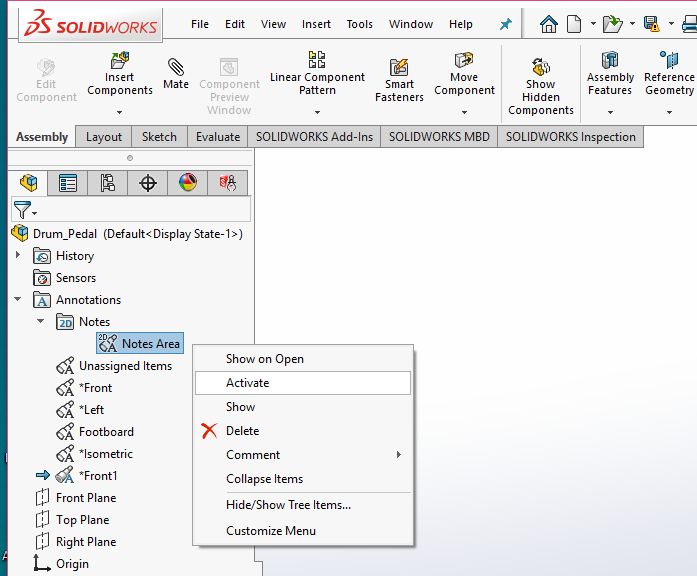
Task: Open the New document dropdown arrow
Action: coord(593,24)
